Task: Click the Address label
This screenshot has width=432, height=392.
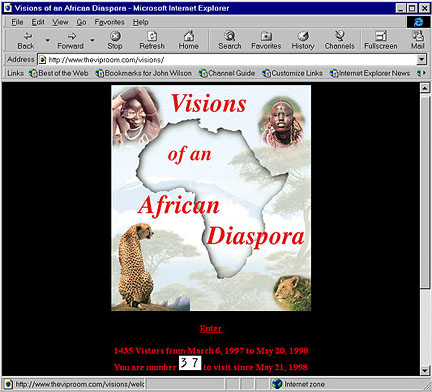Action: (x=21, y=60)
